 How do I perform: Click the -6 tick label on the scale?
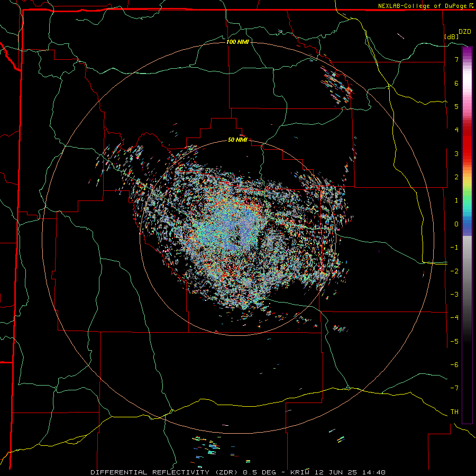(x=454, y=365)
